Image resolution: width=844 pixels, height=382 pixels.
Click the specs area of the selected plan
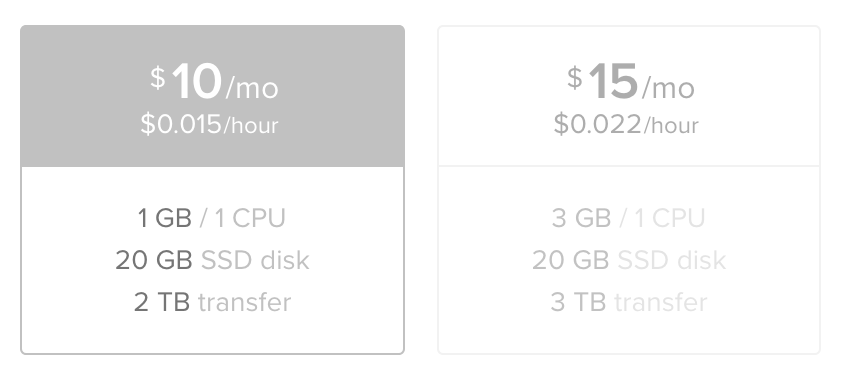pyautogui.click(x=212, y=260)
